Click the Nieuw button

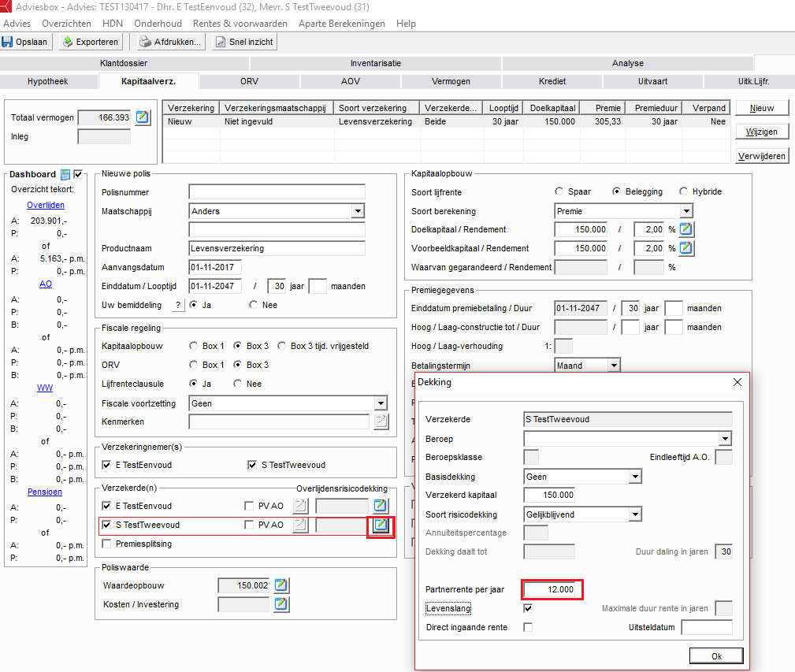coord(762,108)
